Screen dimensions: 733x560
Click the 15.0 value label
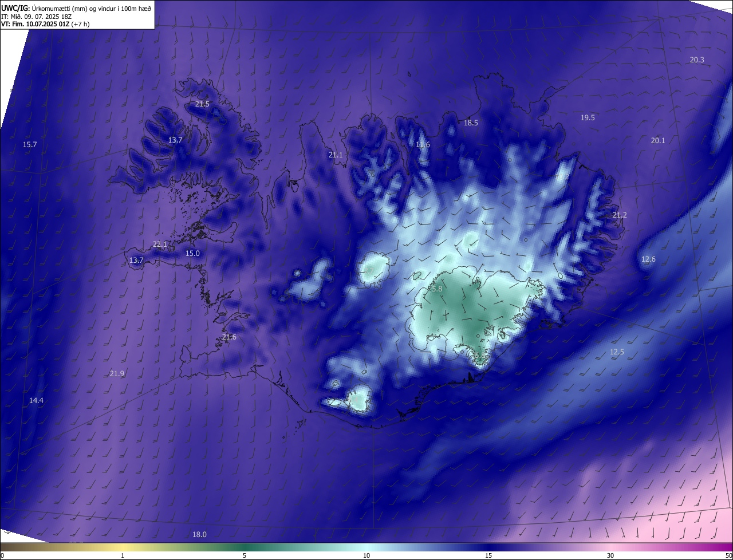(192, 254)
